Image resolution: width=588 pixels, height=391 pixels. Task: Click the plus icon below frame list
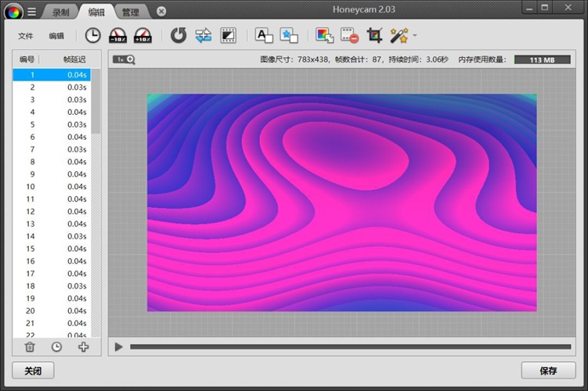click(83, 347)
